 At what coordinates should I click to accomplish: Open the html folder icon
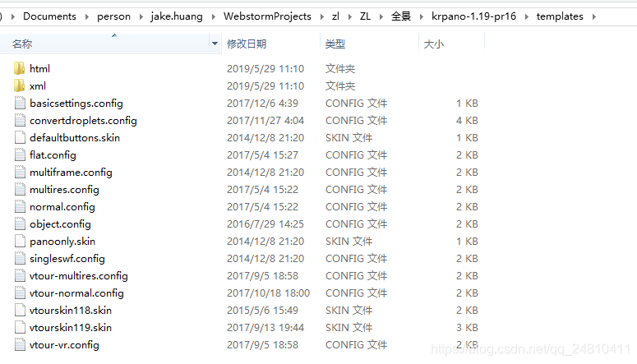(x=19, y=68)
